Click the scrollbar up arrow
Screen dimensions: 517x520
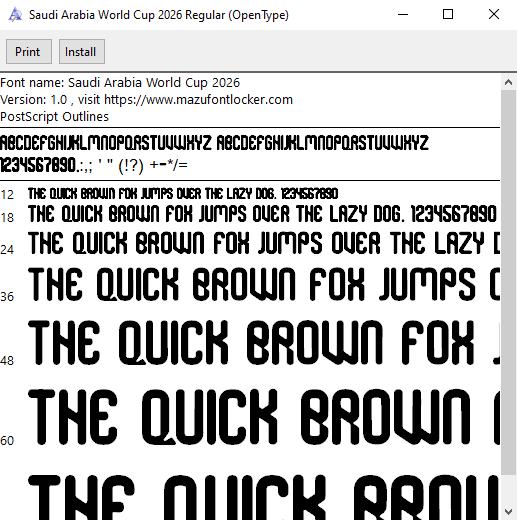point(509,82)
